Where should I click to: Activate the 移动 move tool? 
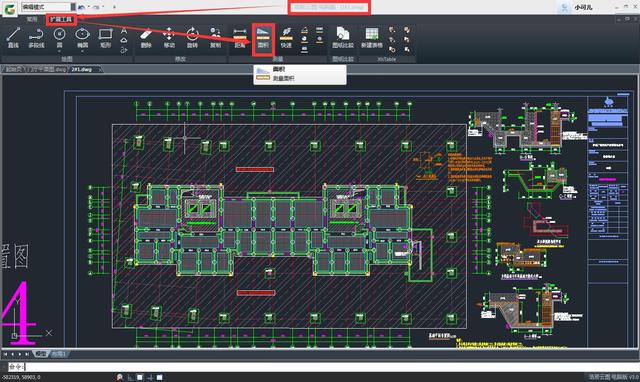coord(169,38)
